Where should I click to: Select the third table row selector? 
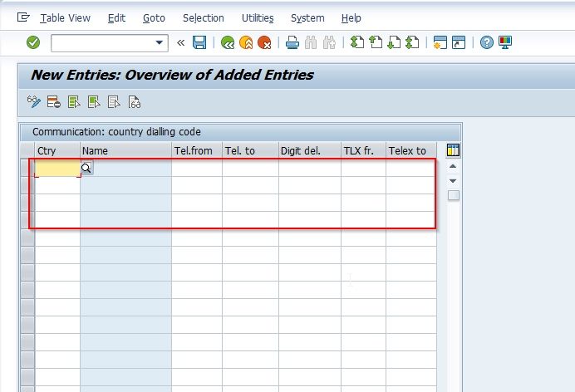pos(27,203)
